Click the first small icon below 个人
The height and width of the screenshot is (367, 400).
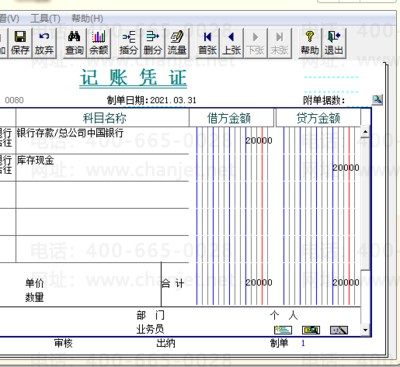283,330
